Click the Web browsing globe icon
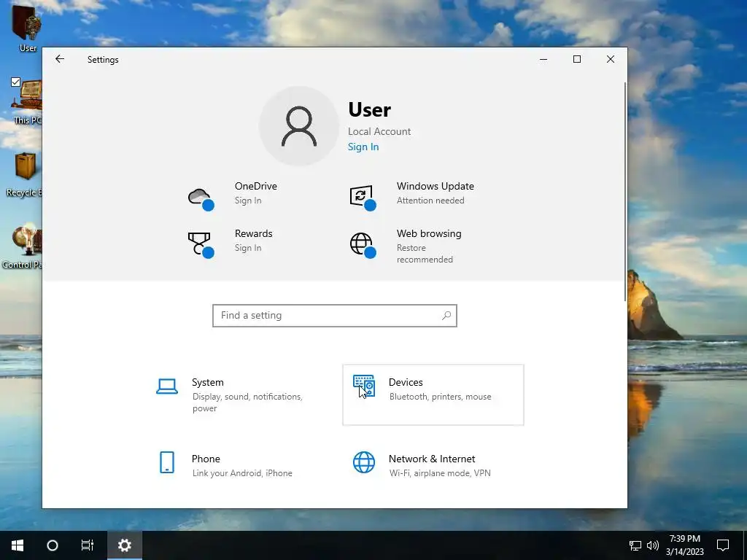Screen dimensions: 747x560 [x=363, y=245]
